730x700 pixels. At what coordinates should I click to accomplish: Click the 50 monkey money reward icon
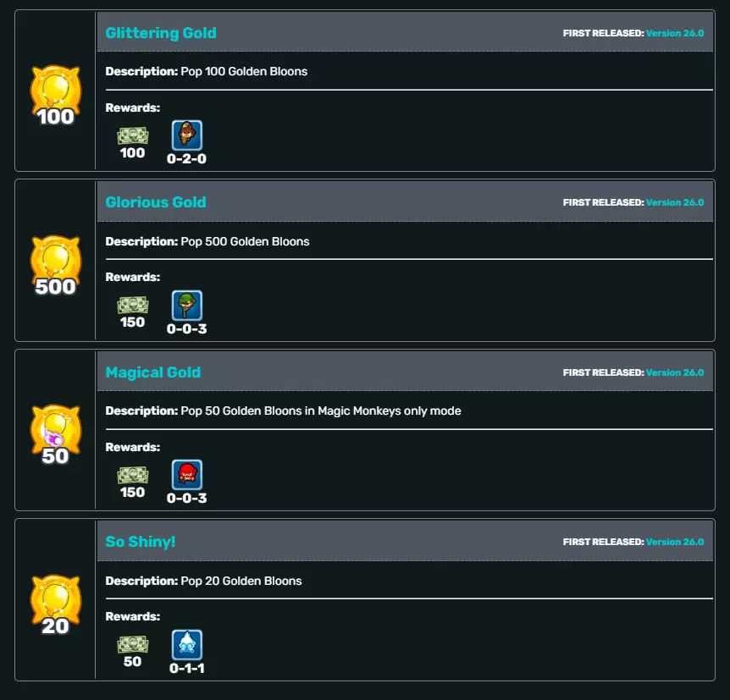pos(133,645)
